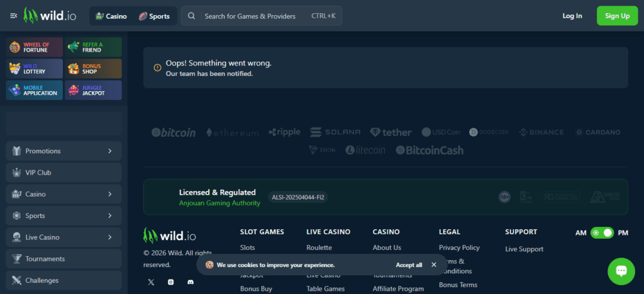
Task: Expand the Promotions chevron
Action: coord(109,151)
